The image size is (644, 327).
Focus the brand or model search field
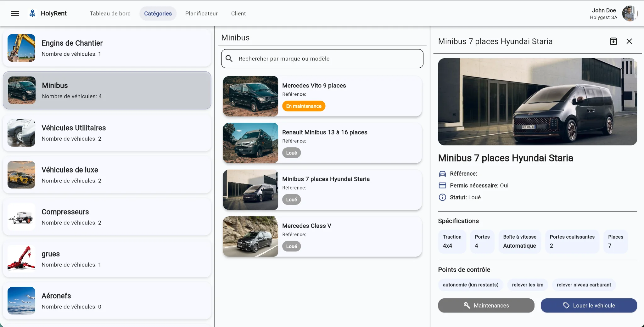click(322, 59)
